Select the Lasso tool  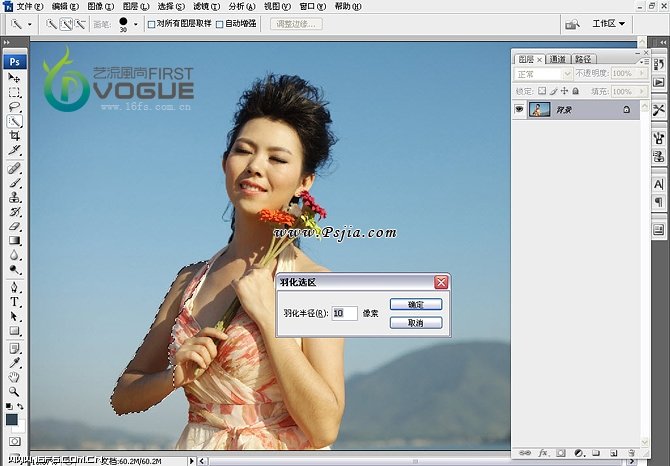coord(15,106)
